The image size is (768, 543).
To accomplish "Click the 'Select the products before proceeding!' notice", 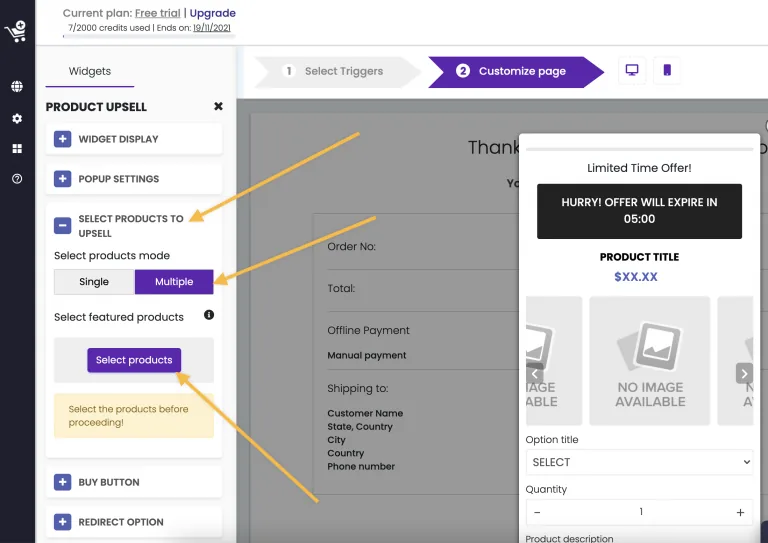I will (x=134, y=416).
